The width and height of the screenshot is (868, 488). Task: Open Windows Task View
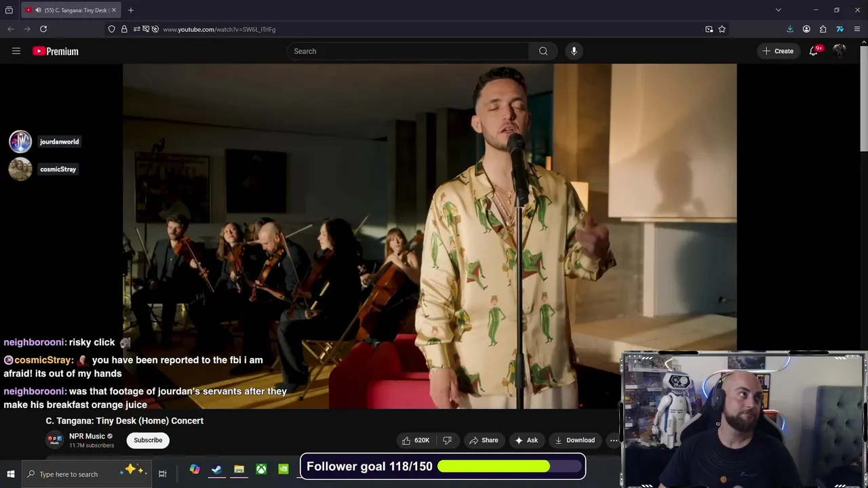(163, 474)
